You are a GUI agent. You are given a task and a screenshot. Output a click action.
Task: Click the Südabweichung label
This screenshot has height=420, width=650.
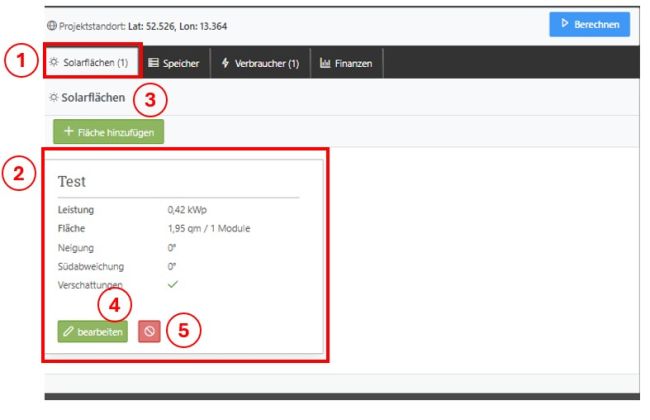tap(91, 266)
